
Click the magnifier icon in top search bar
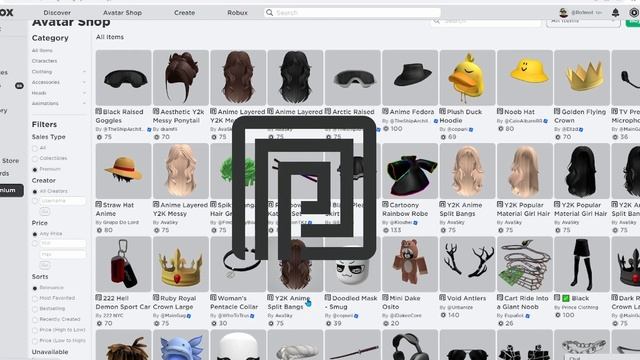coord(269,13)
